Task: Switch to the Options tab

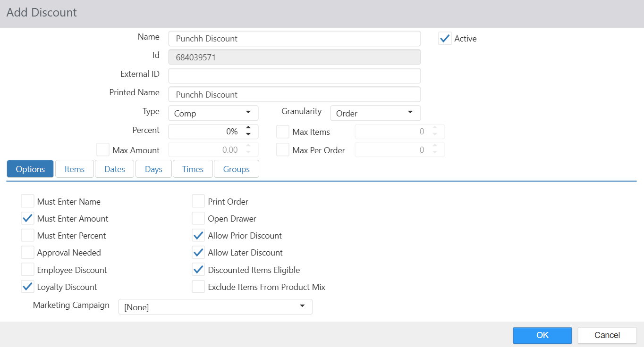Action: pyautogui.click(x=30, y=169)
